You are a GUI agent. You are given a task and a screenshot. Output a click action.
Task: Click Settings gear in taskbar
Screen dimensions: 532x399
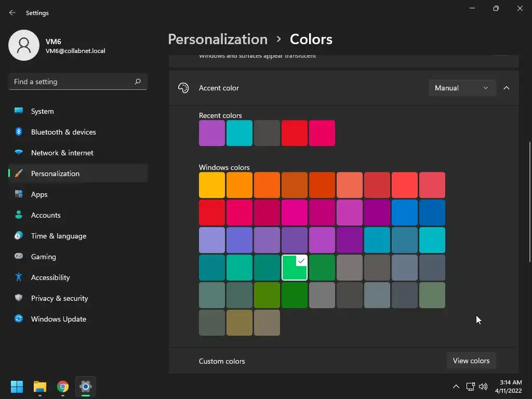coord(86,387)
